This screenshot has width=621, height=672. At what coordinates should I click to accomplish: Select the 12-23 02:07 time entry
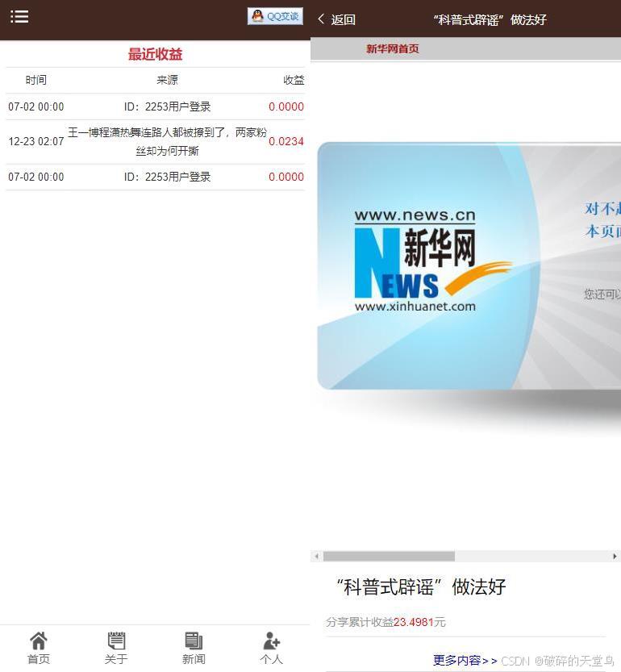pos(36,141)
